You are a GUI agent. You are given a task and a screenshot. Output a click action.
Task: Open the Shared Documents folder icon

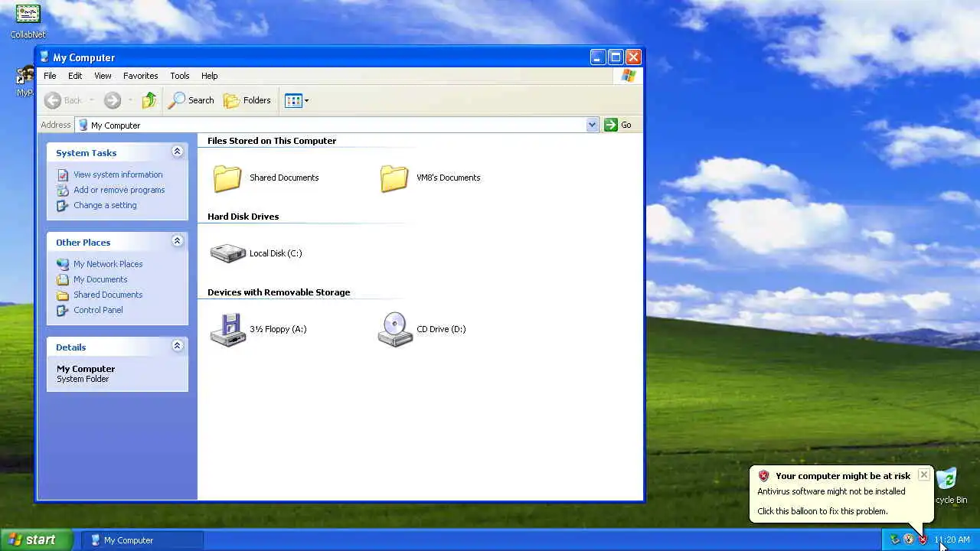(227, 178)
